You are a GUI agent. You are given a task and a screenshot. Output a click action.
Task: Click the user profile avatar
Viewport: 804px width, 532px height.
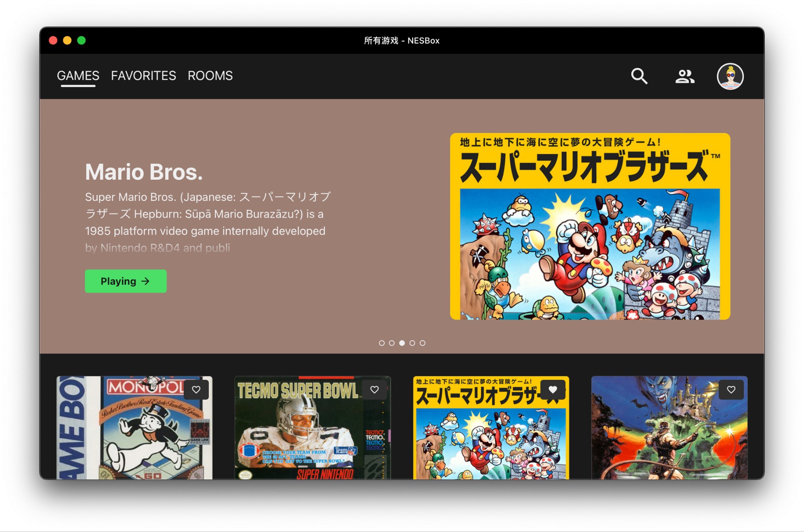click(x=730, y=76)
